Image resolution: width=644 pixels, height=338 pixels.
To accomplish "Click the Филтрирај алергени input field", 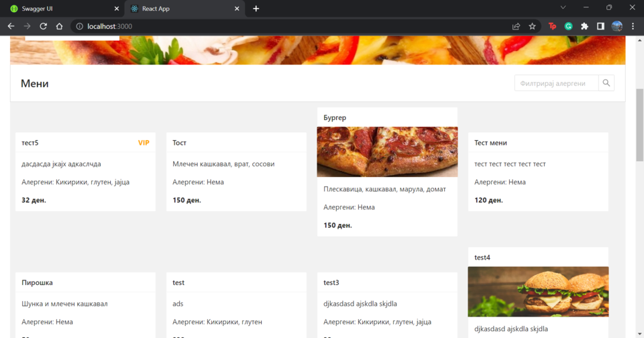I will pyautogui.click(x=556, y=83).
